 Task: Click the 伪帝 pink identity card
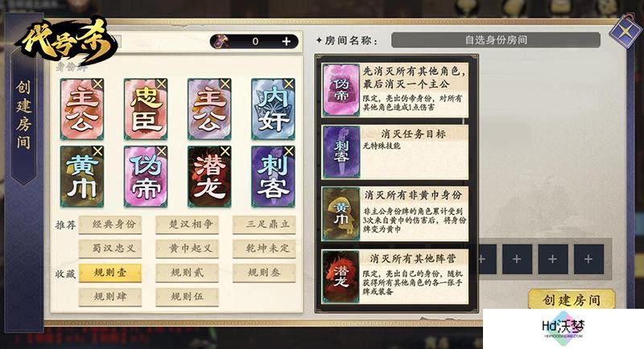click(x=146, y=177)
